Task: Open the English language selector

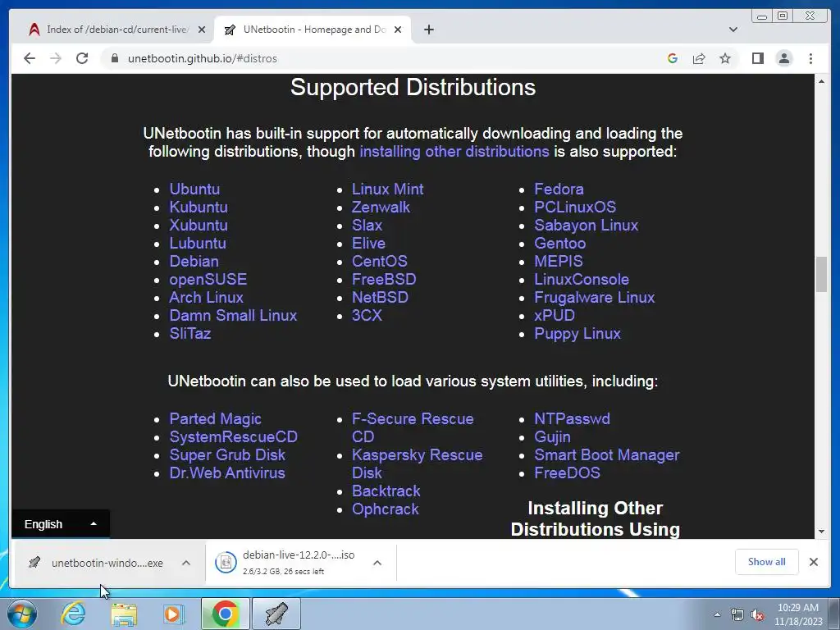Action: 61,524
